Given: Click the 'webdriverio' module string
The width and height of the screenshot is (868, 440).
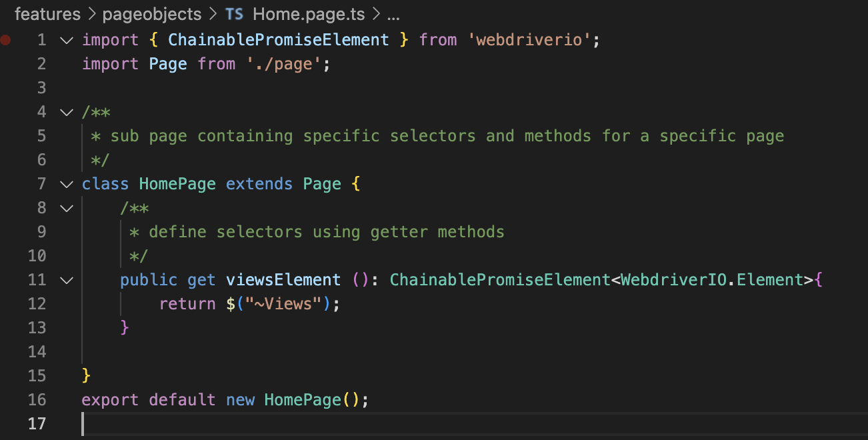Looking at the screenshot, I should (529, 40).
